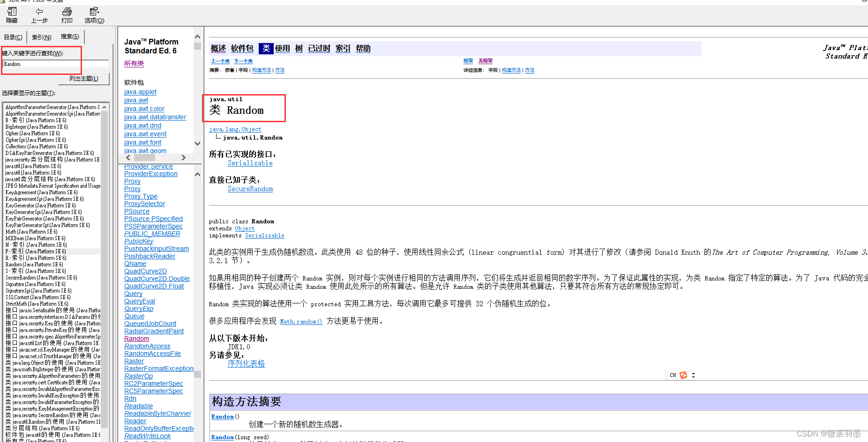Select topic 'StrictMath (Java Platform SE 6)'
The image size is (868, 442).
(37, 304)
